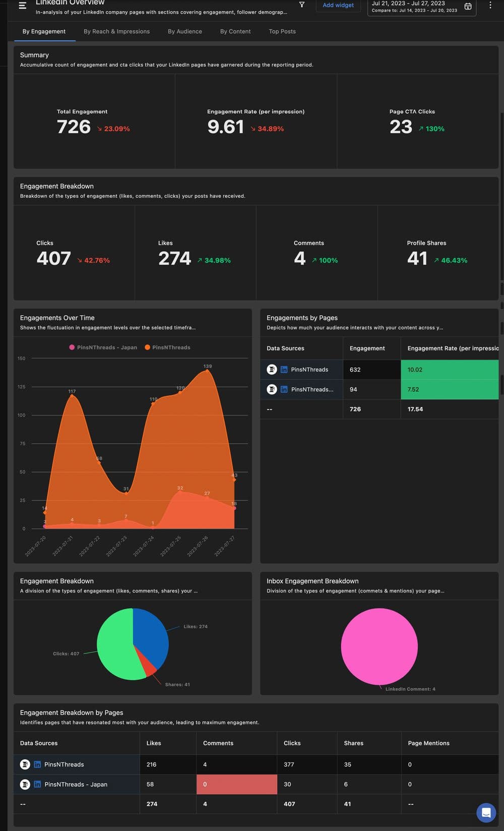Toggle the orange PinsNThreads legend series
Image resolution: width=504 pixels, height=831 pixels.
click(x=167, y=347)
